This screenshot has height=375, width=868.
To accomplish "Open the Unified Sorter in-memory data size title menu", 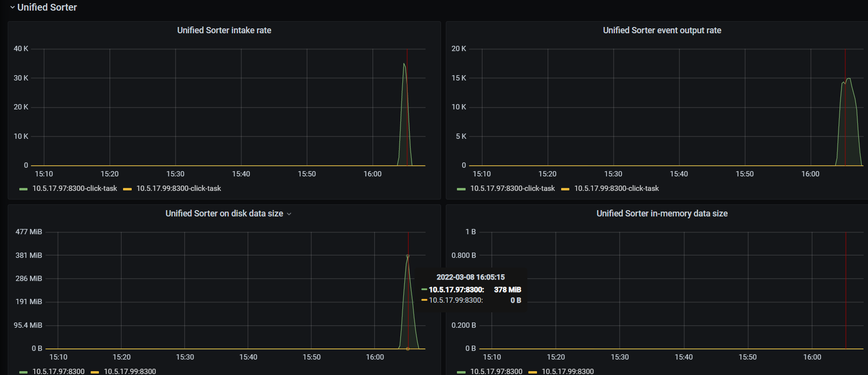I will [x=661, y=214].
